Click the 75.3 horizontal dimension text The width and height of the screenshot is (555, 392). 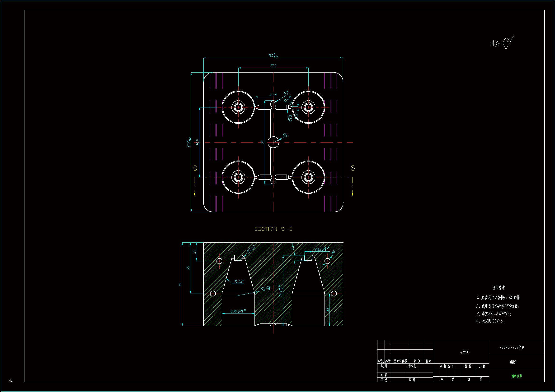[x=273, y=66]
